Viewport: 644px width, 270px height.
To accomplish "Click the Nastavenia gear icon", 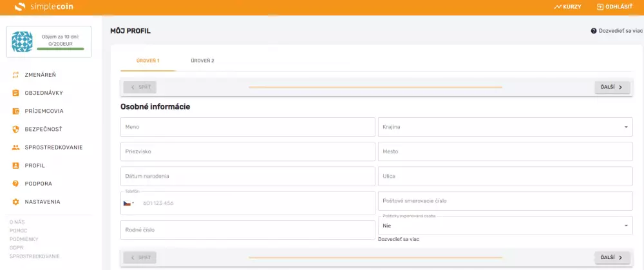I will tap(15, 202).
